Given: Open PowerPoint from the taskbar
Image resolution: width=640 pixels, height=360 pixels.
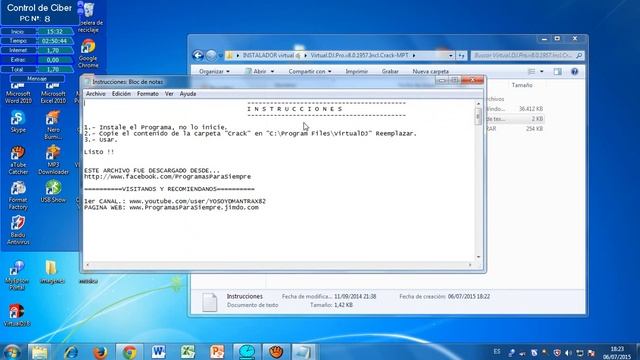Looking at the screenshot, I should tap(217, 352).
